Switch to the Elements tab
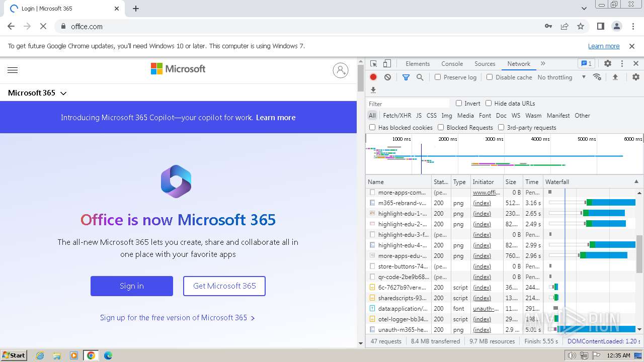The image size is (644, 362). tap(418, 64)
